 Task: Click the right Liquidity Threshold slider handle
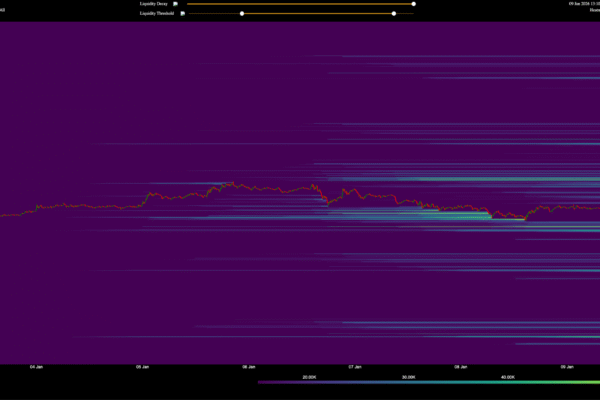[394, 14]
